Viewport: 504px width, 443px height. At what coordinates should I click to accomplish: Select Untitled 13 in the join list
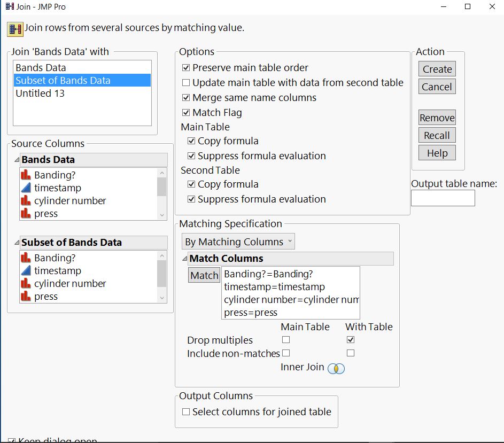pos(41,94)
